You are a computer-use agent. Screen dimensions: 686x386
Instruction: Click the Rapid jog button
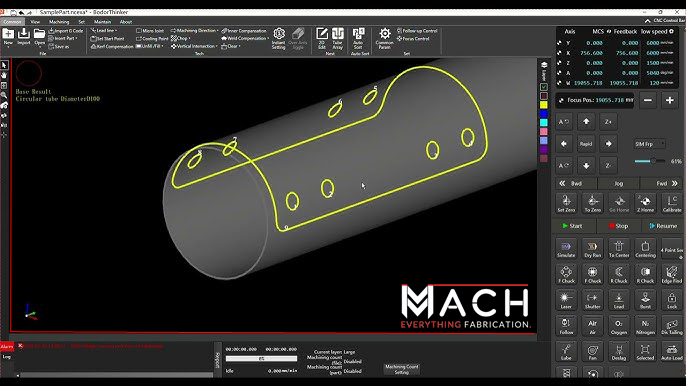tap(586, 144)
